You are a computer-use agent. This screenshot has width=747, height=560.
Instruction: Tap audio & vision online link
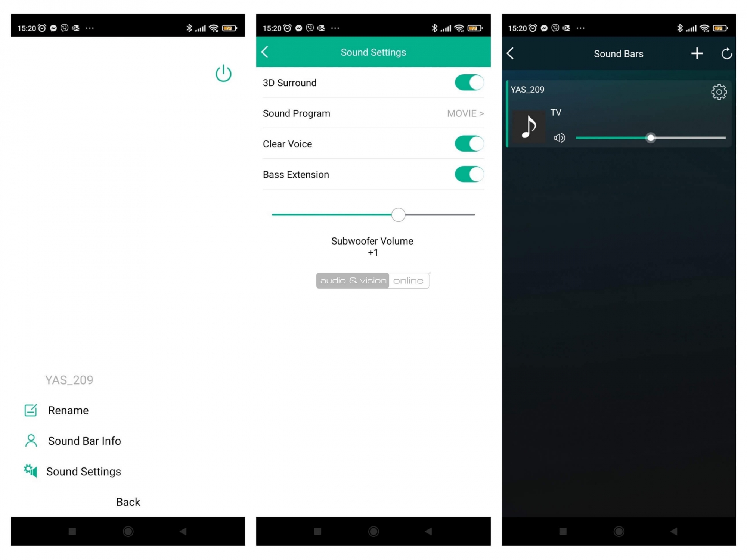coord(373,281)
